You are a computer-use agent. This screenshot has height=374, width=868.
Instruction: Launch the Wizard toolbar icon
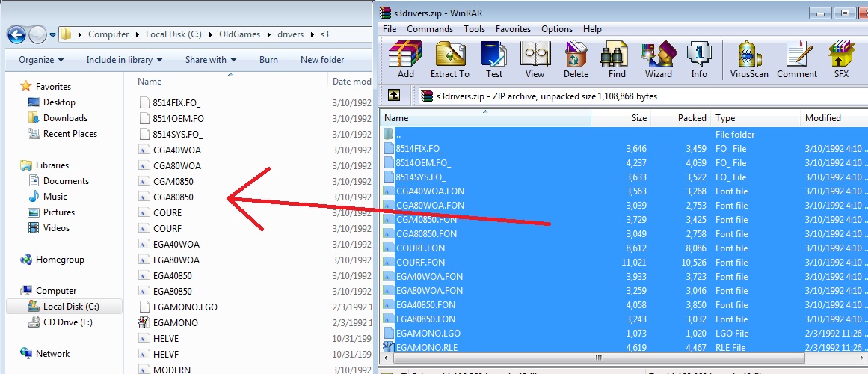point(658,60)
